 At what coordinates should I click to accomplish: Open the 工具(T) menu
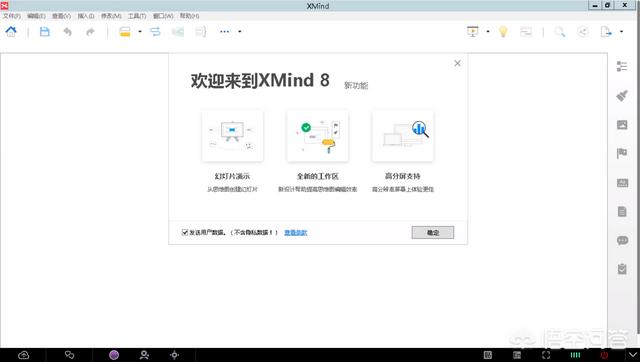click(137, 16)
